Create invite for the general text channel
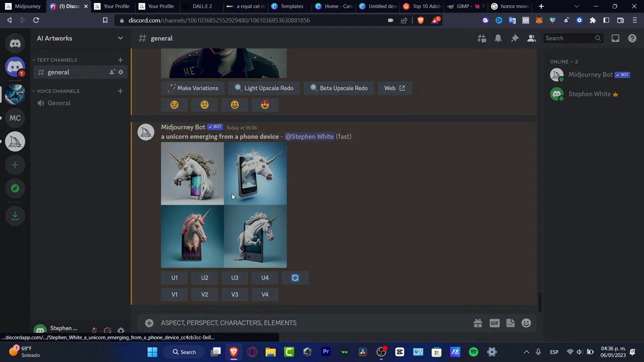 pos(112,72)
